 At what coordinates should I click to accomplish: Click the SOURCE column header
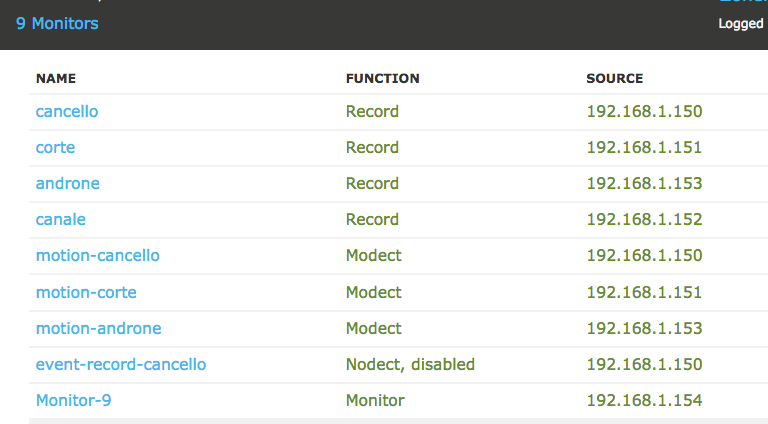615,78
